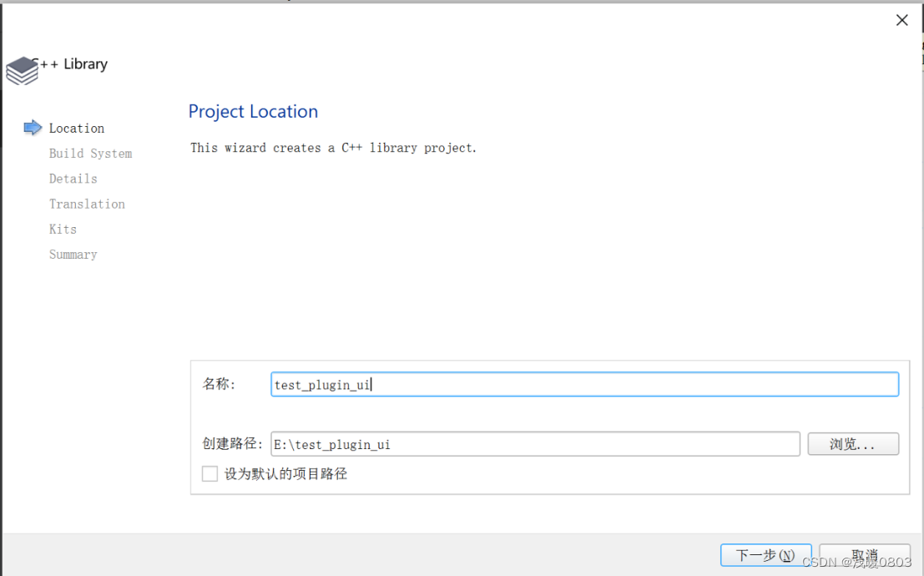Select the Summary wizard step
924x576 pixels.
point(73,254)
